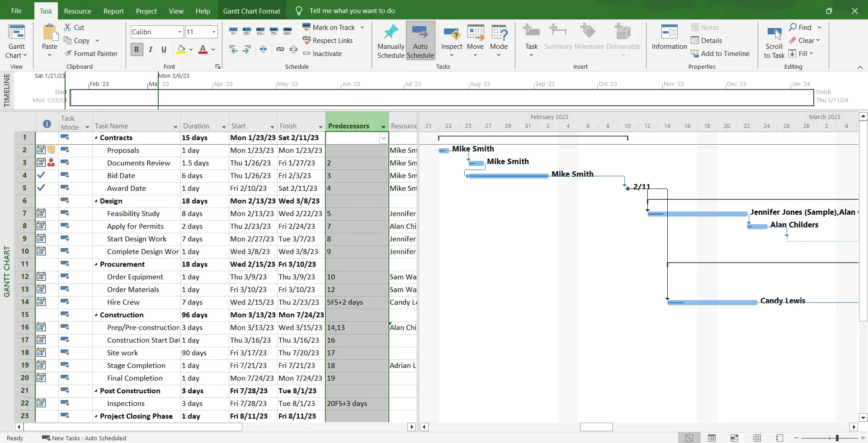Link the selected tasks with chain icon
Screen dimensions: 868x443
[280, 49]
